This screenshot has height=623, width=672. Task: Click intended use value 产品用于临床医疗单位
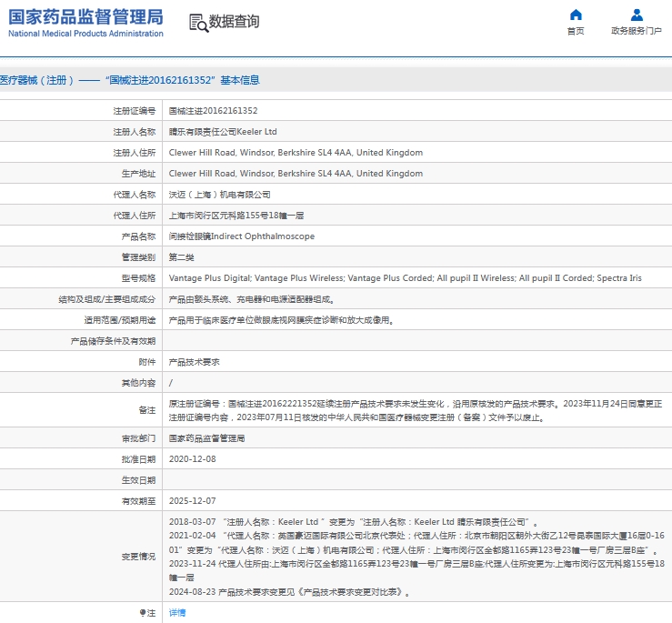[x=281, y=320]
